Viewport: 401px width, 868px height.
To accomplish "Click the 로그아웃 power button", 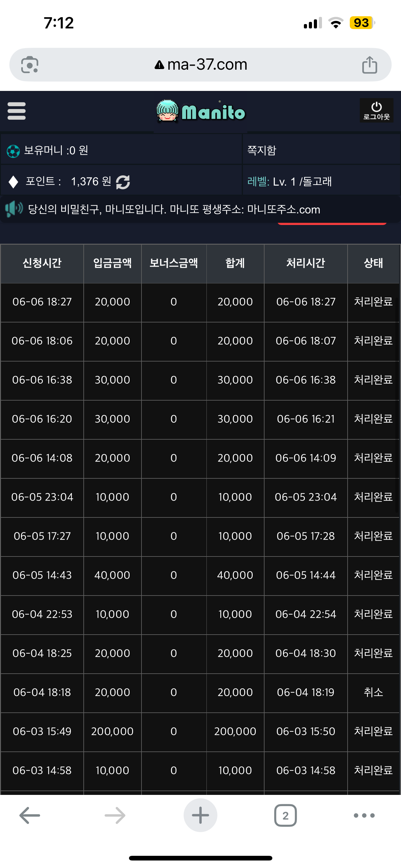I will 376,111.
